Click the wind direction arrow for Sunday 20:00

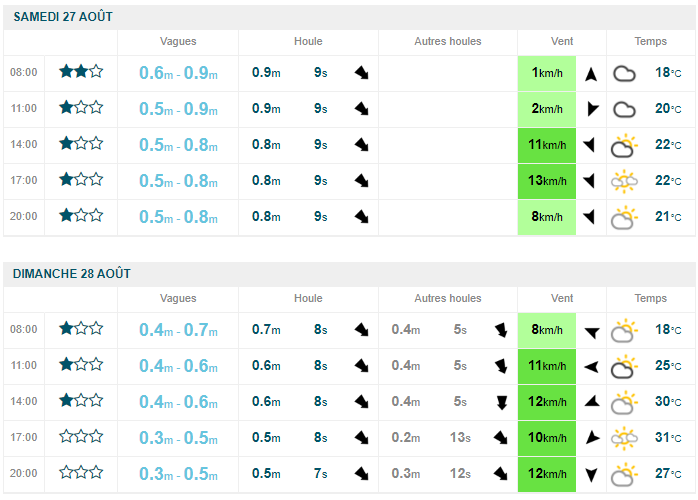[x=591, y=473]
